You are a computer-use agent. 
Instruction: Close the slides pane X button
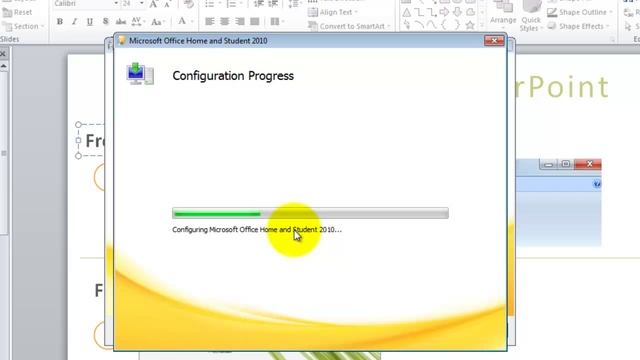coord(3,53)
